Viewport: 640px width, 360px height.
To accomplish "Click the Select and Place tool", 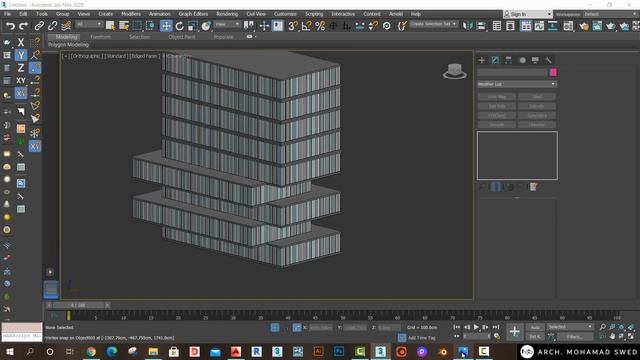I will click(206, 26).
